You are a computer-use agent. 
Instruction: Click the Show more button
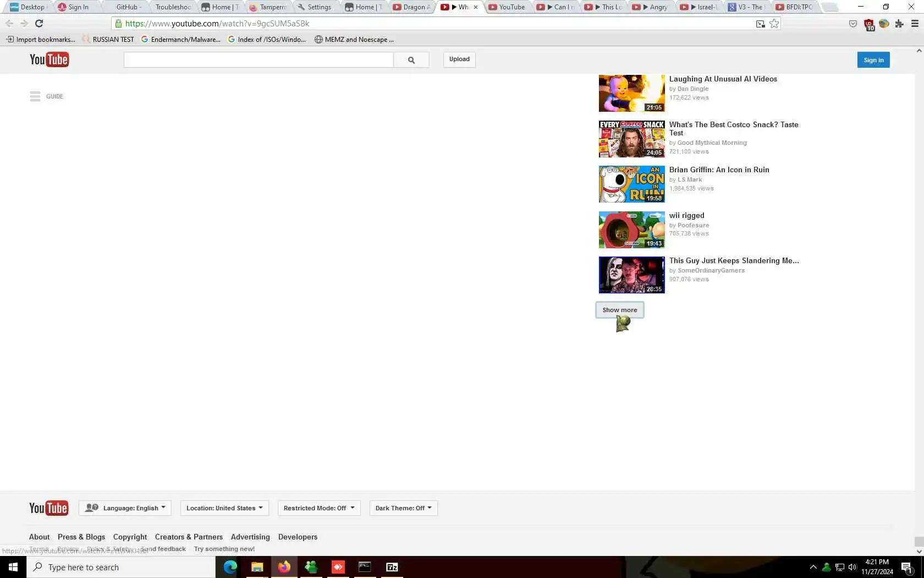[x=619, y=310]
